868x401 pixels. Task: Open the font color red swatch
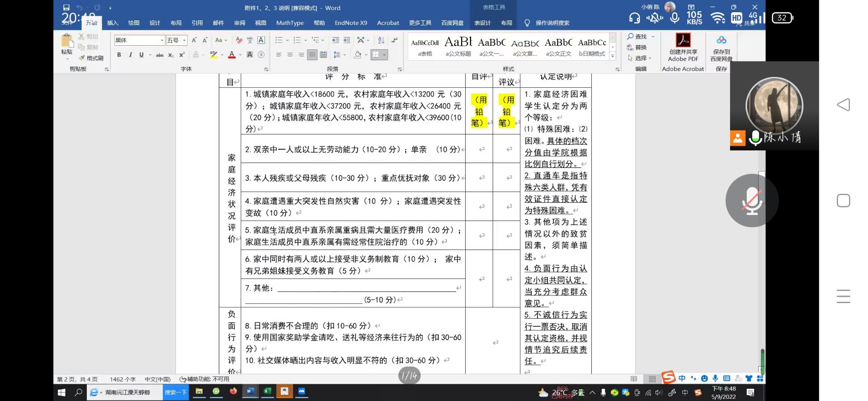click(x=232, y=55)
